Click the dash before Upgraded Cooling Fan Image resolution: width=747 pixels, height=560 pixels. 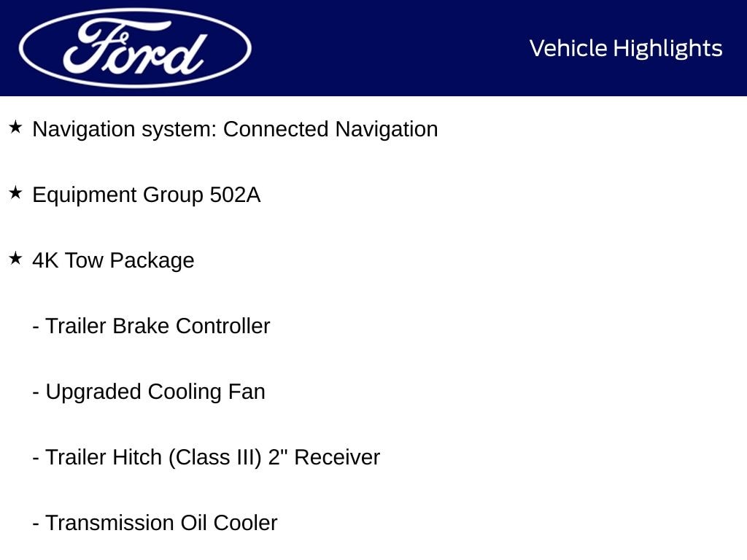click(36, 392)
